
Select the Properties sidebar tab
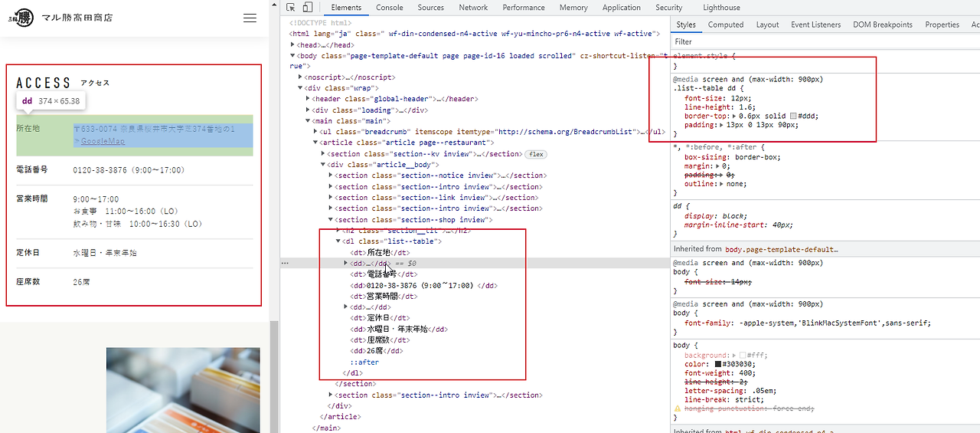(x=942, y=25)
